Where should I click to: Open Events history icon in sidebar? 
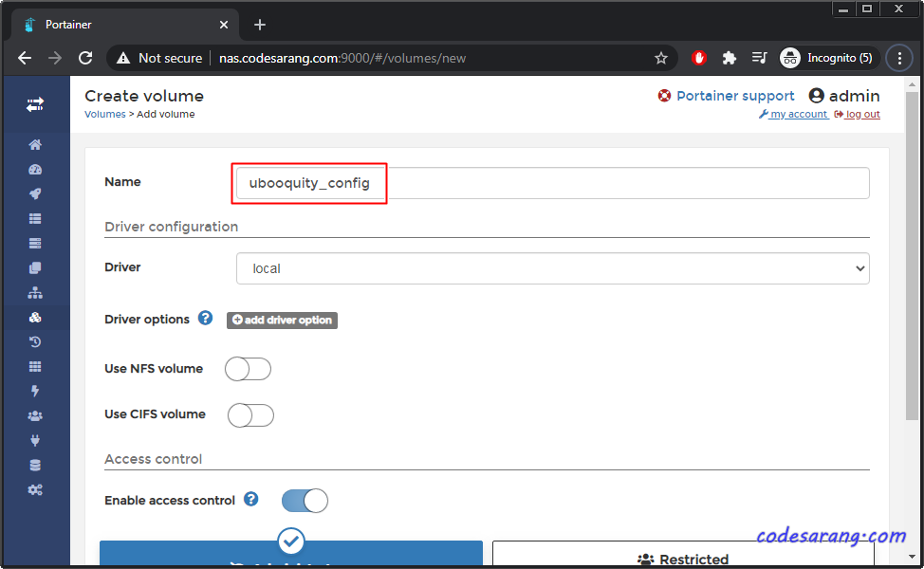click(35, 341)
